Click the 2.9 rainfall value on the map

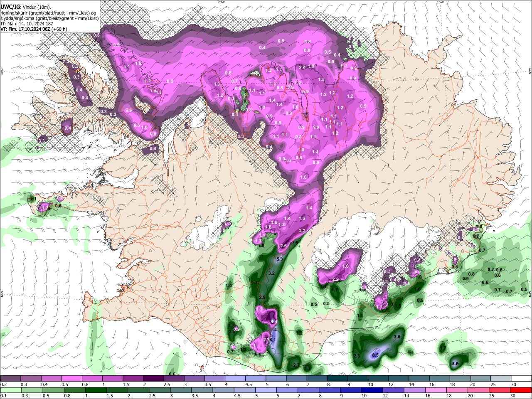click(262, 298)
